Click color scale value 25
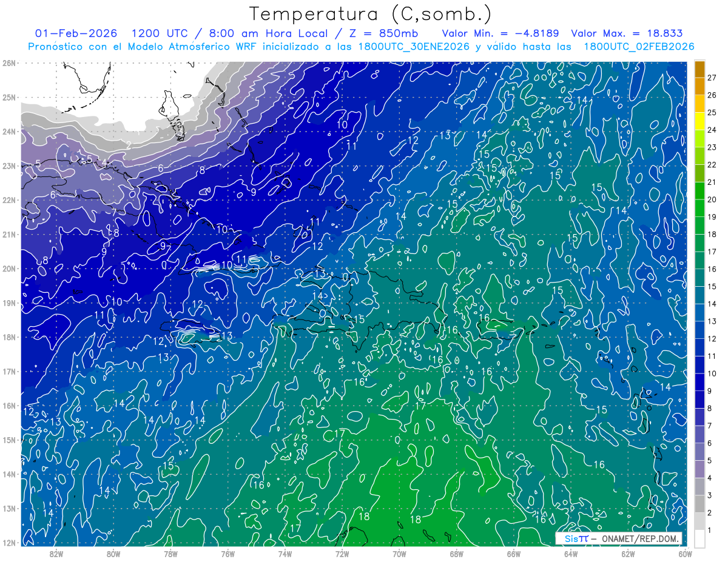Image resolution: width=728 pixels, height=562 pixels. click(712, 113)
